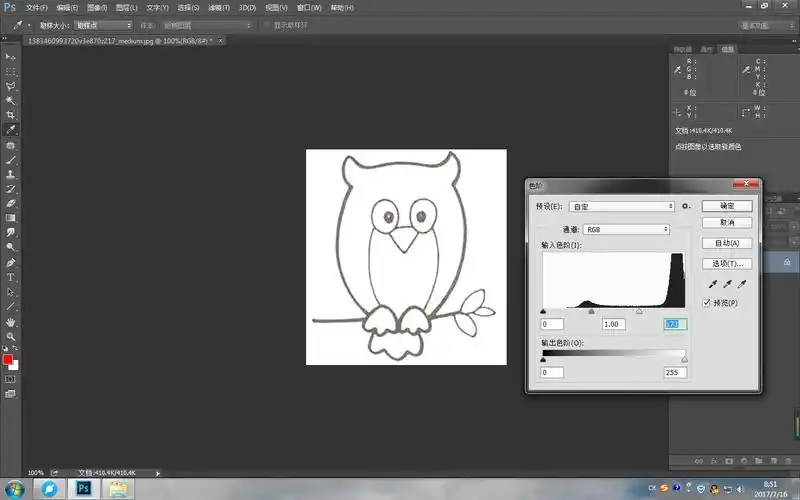800x500 pixels.
Task: Grab the input midtone gray slider
Action: (x=591, y=311)
